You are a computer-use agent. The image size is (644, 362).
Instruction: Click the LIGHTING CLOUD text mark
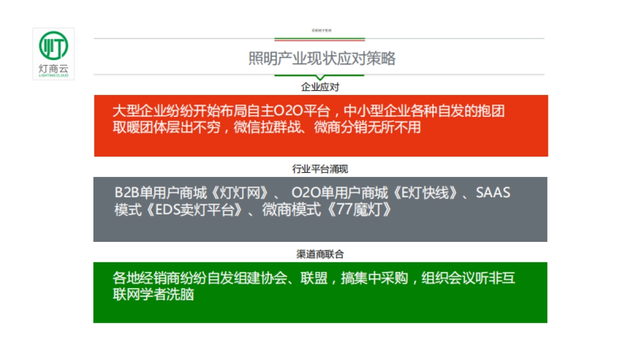tap(54, 75)
